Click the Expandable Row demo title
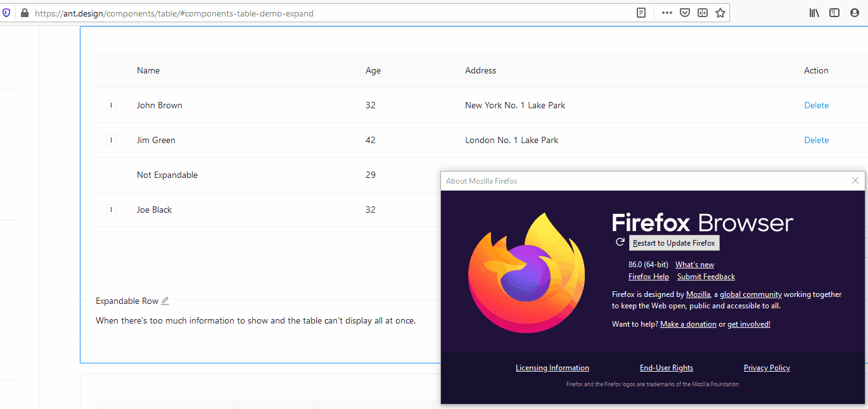The height and width of the screenshot is (409, 868). [127, 301]
